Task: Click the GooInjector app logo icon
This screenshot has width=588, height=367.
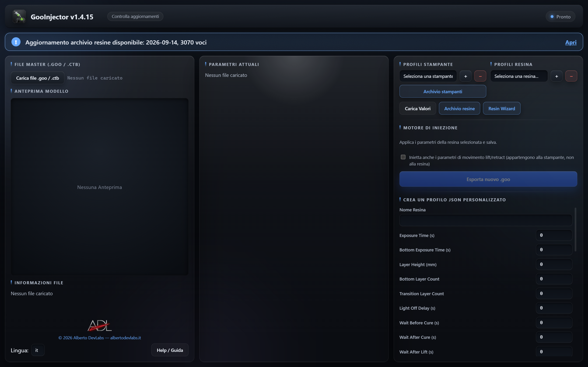Action: pos(19,17)
